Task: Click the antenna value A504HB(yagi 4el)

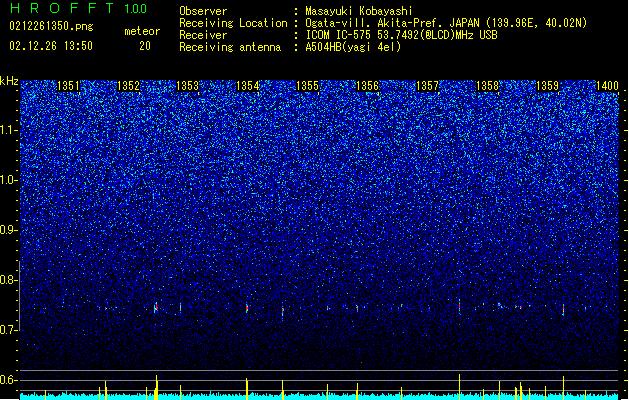Action: pyautogui.click(x=353, y=47)
